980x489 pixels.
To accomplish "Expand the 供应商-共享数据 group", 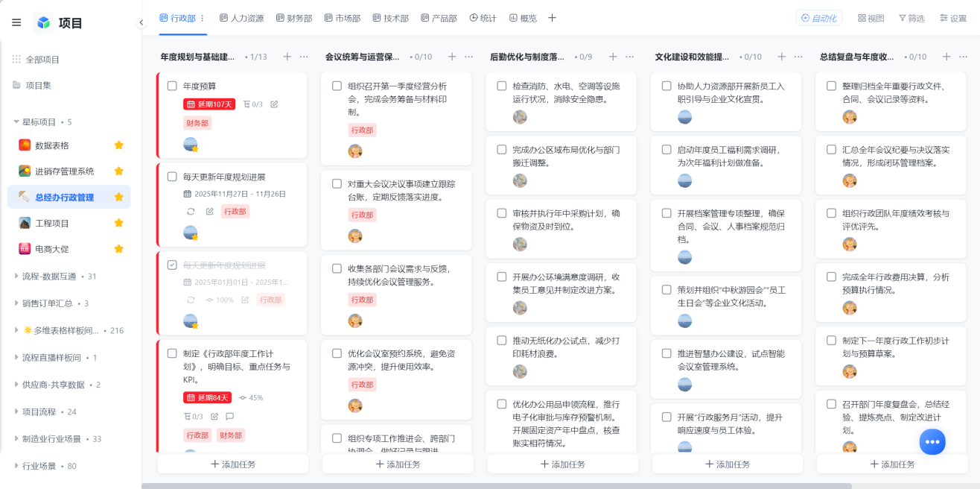I will [16, 385].
